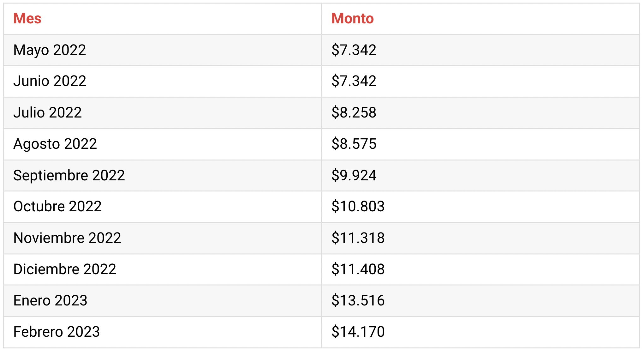Click the Monto column header
This screenshot has height=350, width=644.
click(x=352, y=19)
